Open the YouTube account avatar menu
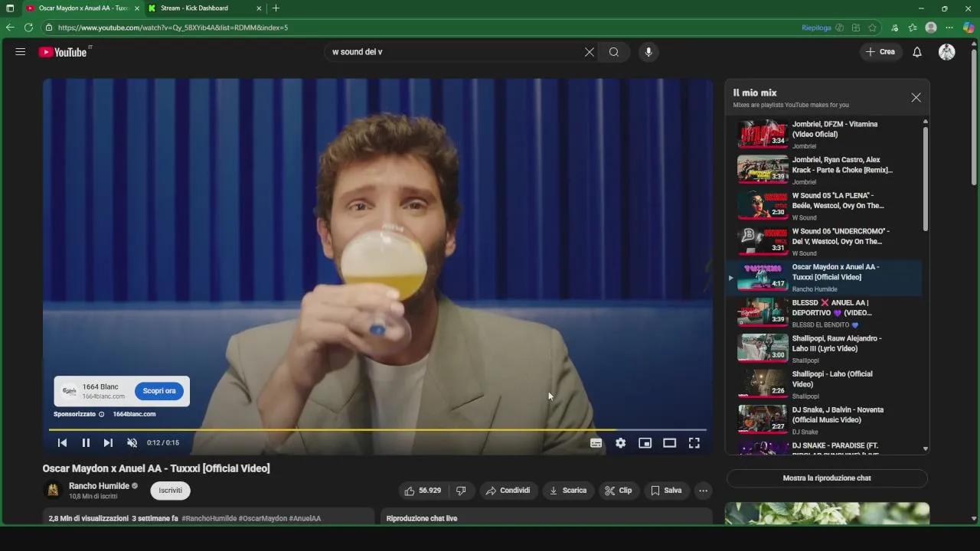The height and width of the screenshot is (551, 980). [x=947, y=52]
